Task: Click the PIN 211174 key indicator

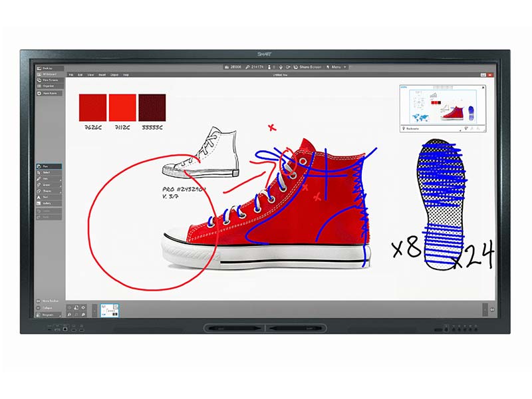Action: click(255, 67)
